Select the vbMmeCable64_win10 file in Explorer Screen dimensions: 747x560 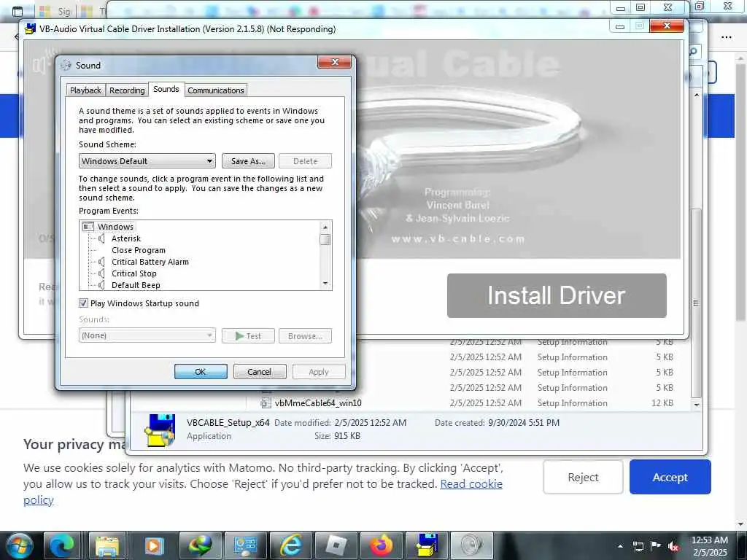point(318,402)
